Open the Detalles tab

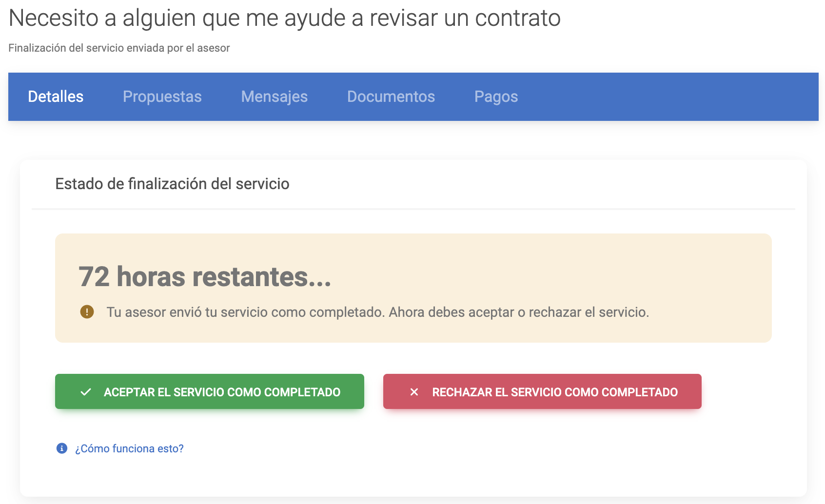(x=56, y=97)
